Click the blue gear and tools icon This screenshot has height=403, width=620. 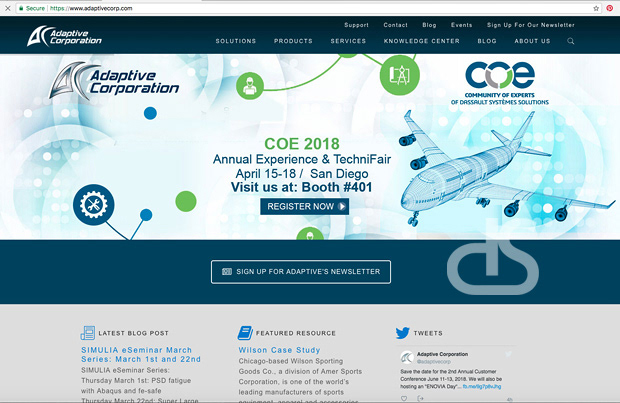click(94, 204)
